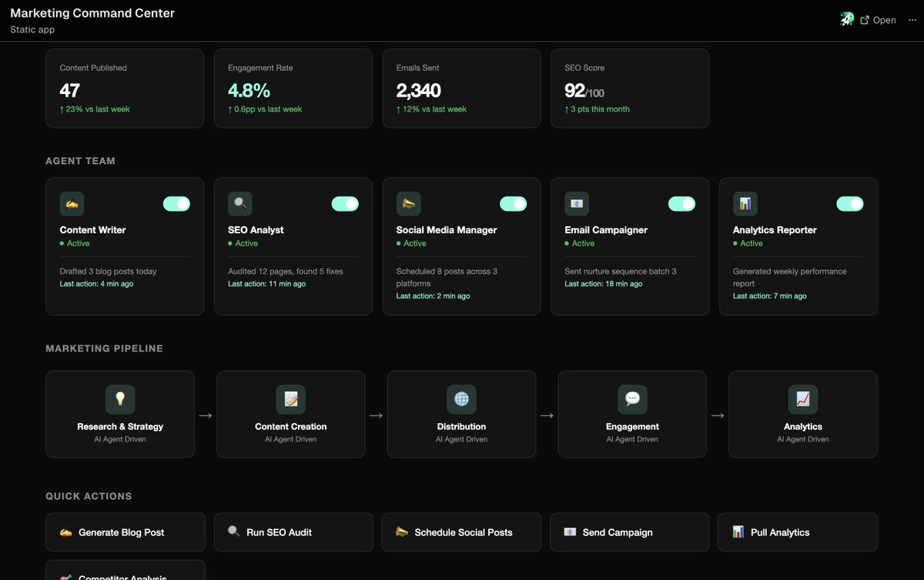The height and width of the screenshot is (580, 924).
Task: Select the Analytics pipeline stage card
Action: click(803, 414)
